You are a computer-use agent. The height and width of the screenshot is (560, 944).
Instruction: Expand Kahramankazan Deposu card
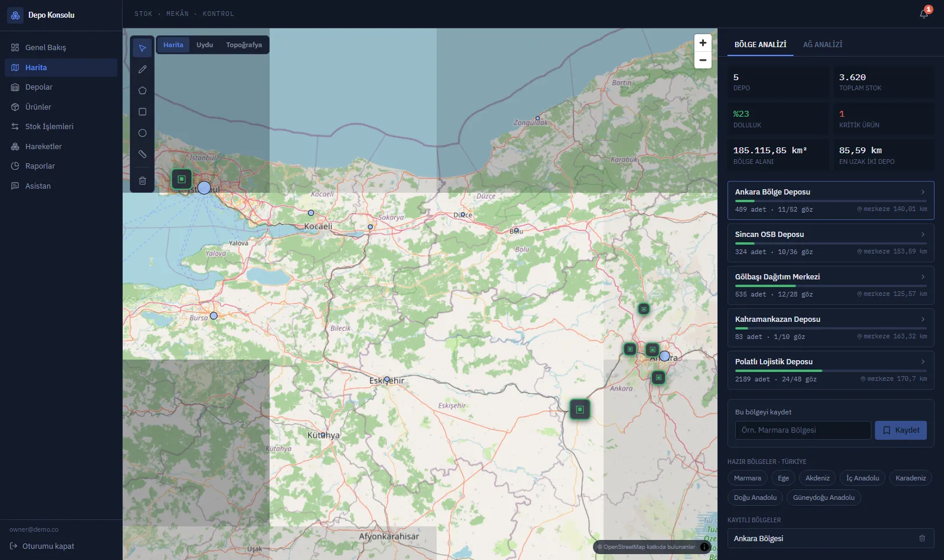tap(831, 328)
